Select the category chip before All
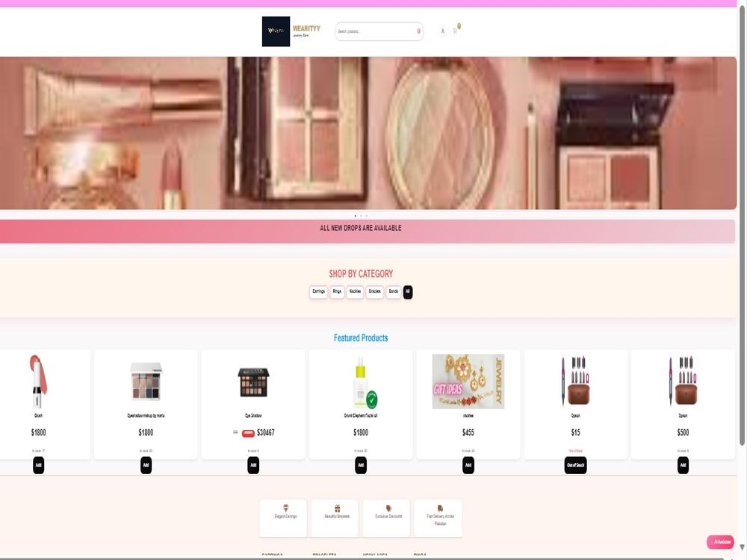 [x=394, y=291]
